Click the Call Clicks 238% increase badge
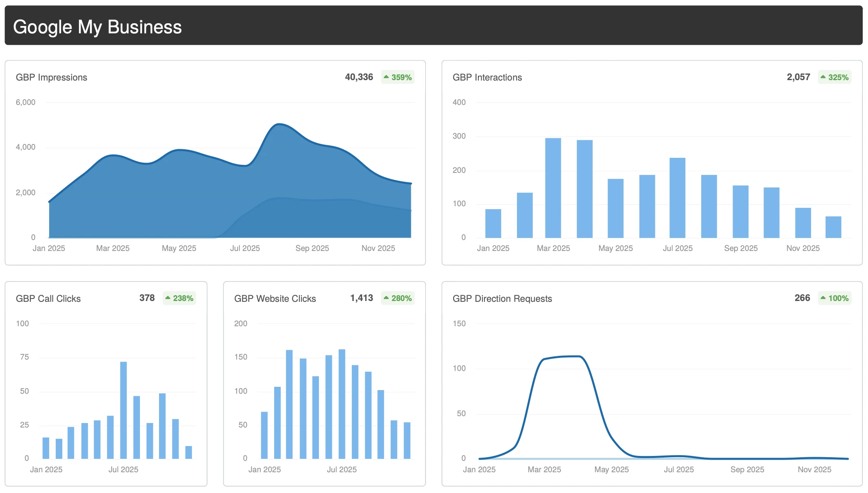868x493 pixels. click(179, 298)
